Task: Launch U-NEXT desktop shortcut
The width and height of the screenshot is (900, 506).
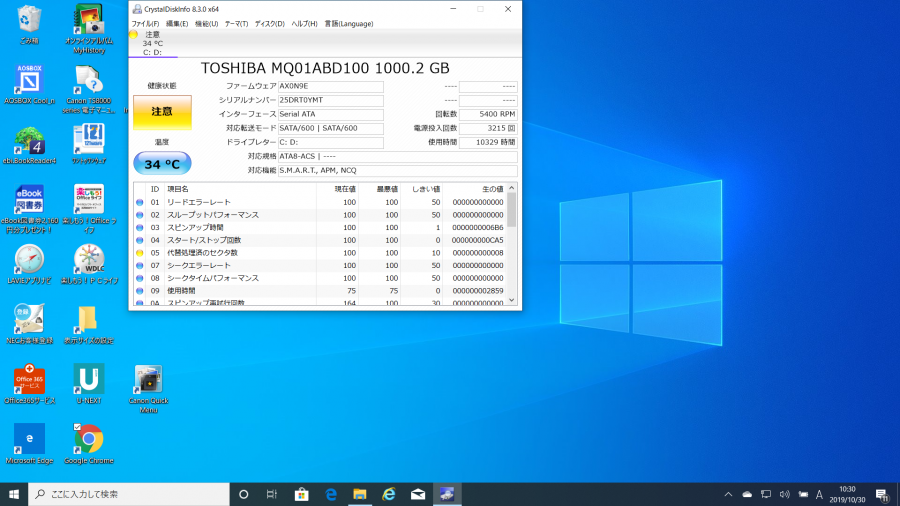Action: coord(89,384)
